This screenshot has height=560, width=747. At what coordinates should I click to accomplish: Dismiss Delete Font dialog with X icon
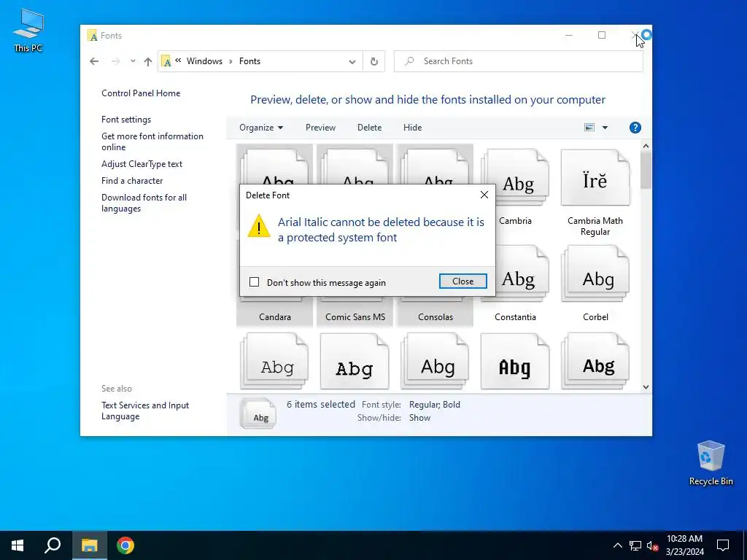coord(484,195)
